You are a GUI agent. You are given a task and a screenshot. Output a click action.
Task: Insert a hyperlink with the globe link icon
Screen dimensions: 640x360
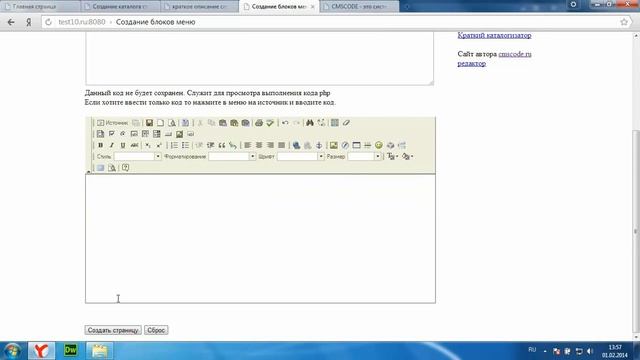(296, 145)
